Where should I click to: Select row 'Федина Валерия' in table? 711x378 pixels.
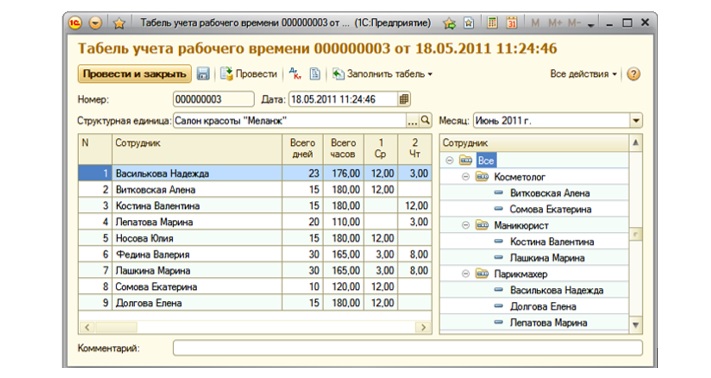coord(255,254)
